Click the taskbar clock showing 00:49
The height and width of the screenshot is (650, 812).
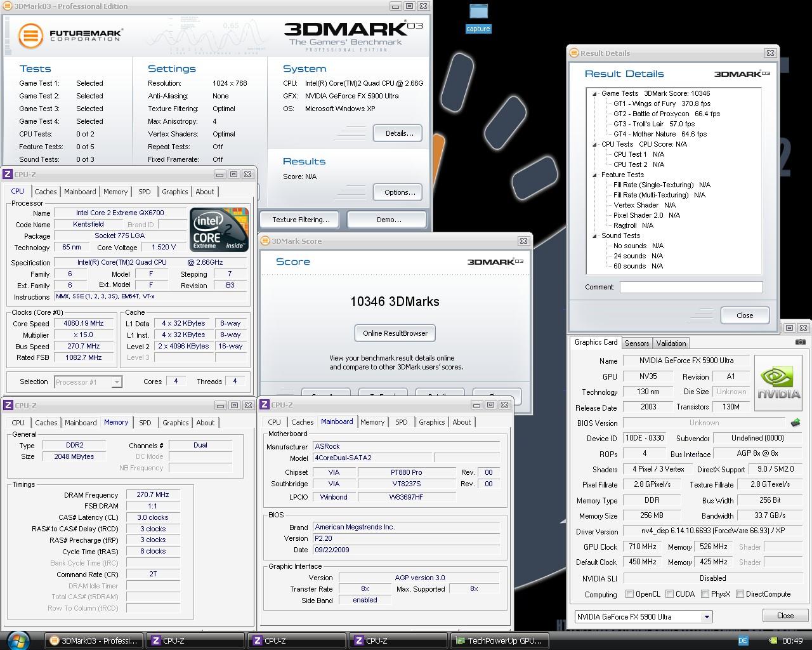coord(792,641)
